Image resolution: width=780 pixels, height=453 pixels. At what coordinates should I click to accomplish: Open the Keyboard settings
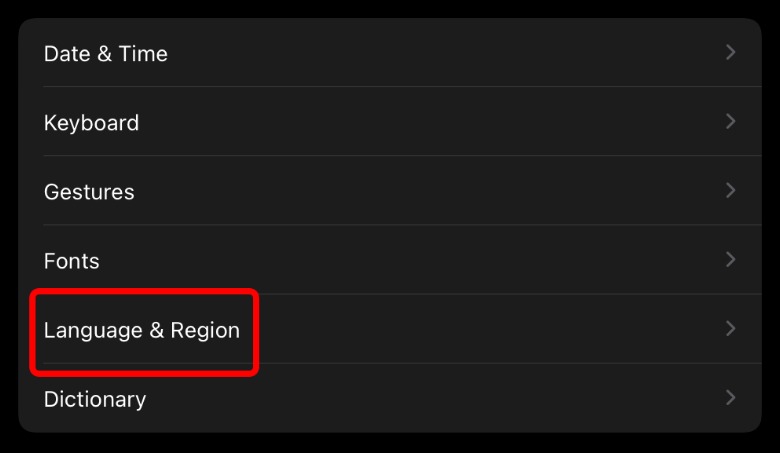pos(91,123)
